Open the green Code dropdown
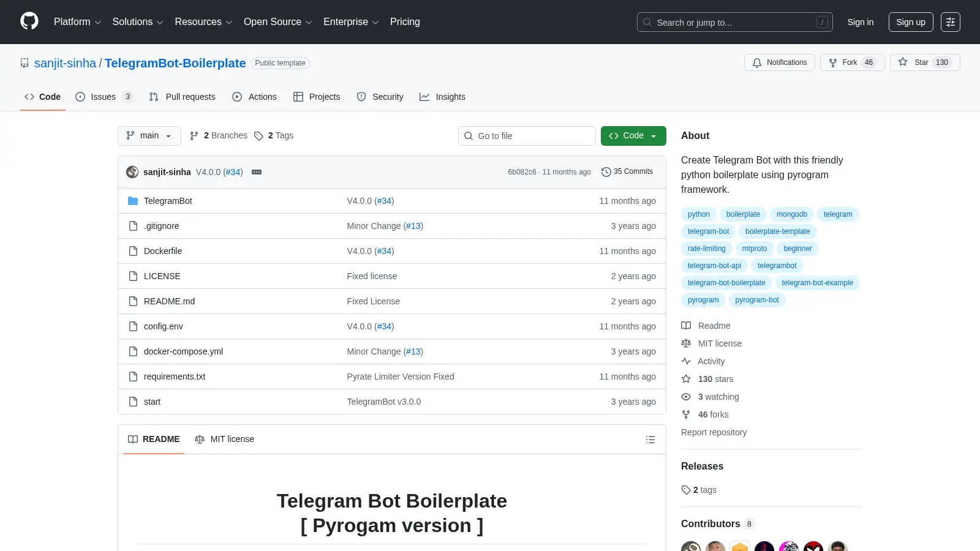This screenshot has height=551, width=980. (x=633, y=136)
